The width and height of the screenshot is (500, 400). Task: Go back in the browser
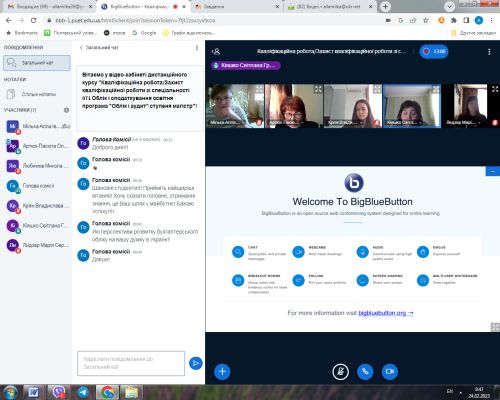coord(9,20)
